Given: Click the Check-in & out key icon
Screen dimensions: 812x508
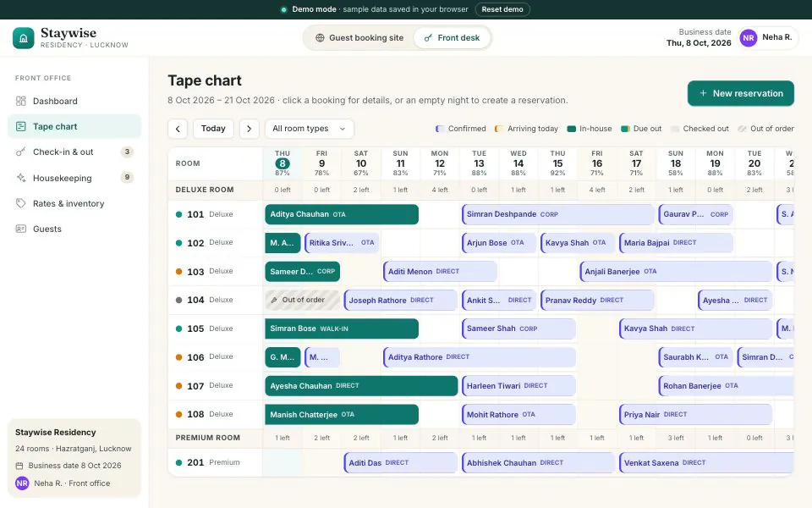Looking at the screenshot, I should tap(20, 152).
